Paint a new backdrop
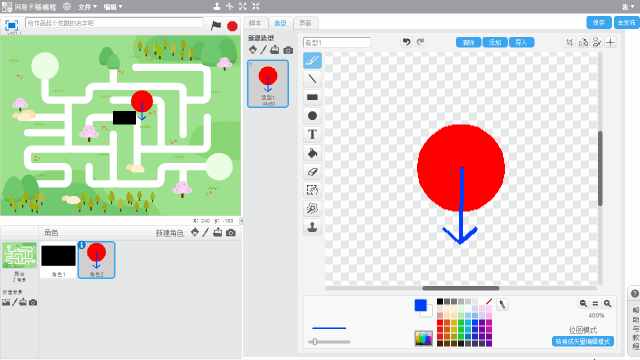The image size is (640, 360). (x=15, y=302)
